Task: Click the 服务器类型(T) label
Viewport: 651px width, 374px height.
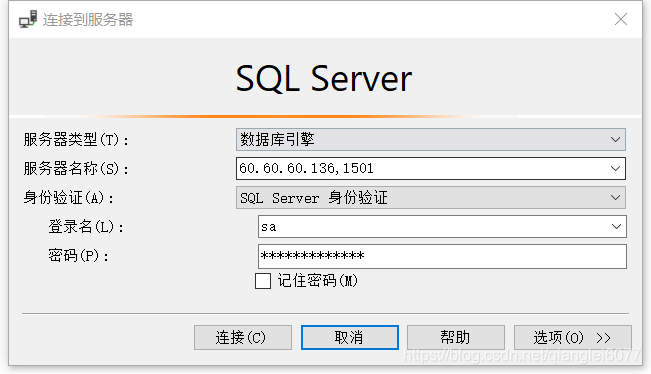Action: [x=76, y=139]
